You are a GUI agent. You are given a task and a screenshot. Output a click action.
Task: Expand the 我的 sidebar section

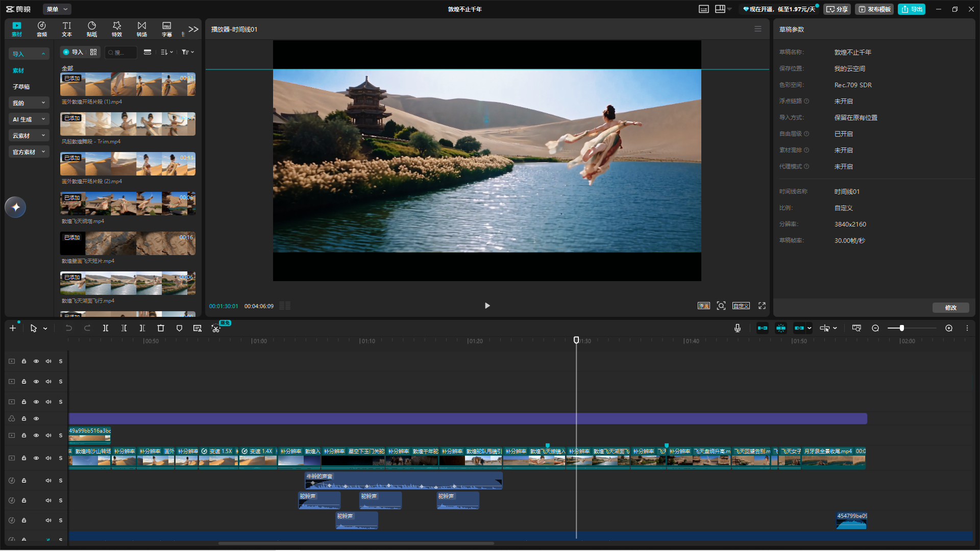tap(29, 103)
